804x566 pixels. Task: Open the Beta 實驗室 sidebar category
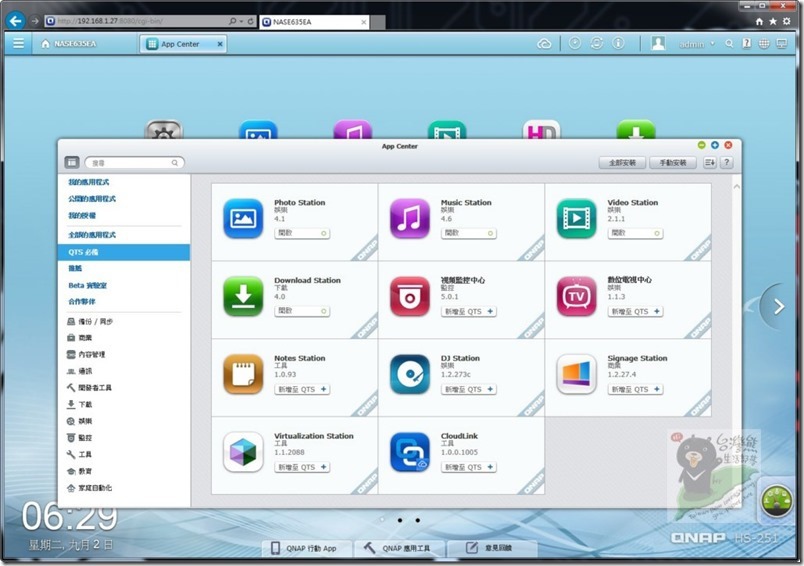pos(88,285)
